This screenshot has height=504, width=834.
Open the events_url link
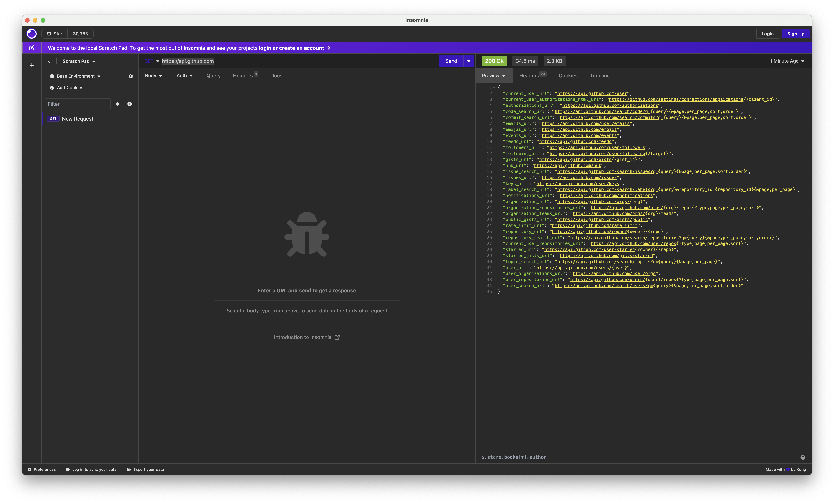point(579,135)
